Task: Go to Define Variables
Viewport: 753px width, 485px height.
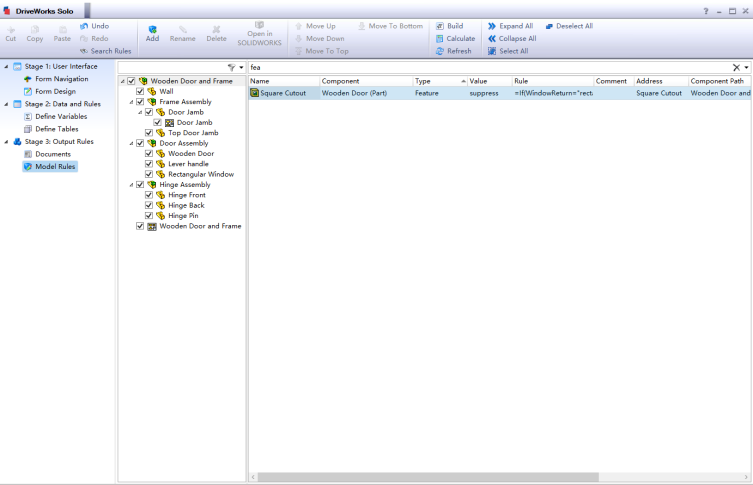Action: point(60,116)
